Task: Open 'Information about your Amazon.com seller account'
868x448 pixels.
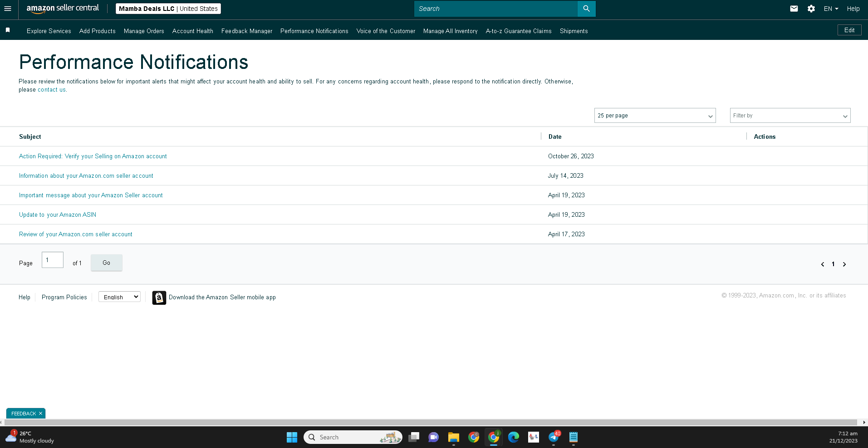Action: tap(86, 175)
